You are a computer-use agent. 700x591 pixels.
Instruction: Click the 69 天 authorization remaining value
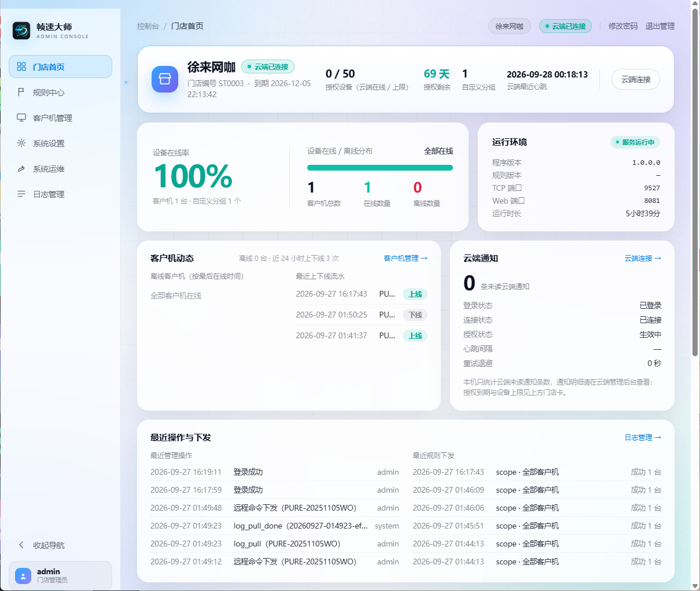pyautogui.click(x=436, y=73)
